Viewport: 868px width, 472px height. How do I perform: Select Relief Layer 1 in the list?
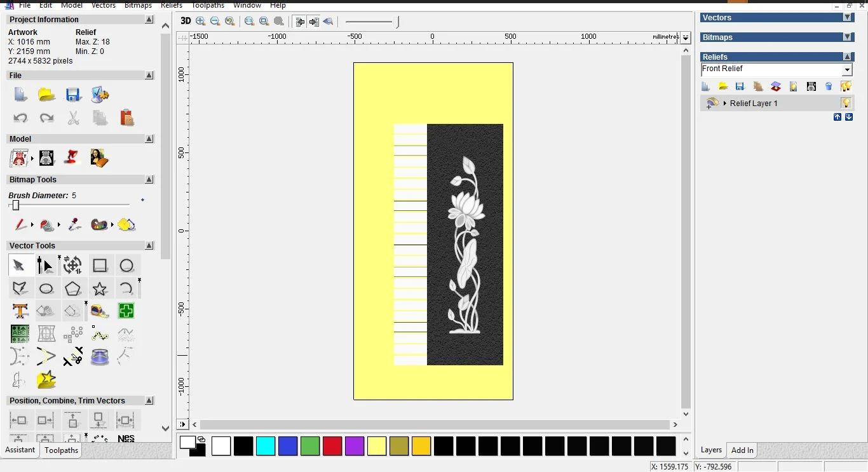(x=753, y=103)
